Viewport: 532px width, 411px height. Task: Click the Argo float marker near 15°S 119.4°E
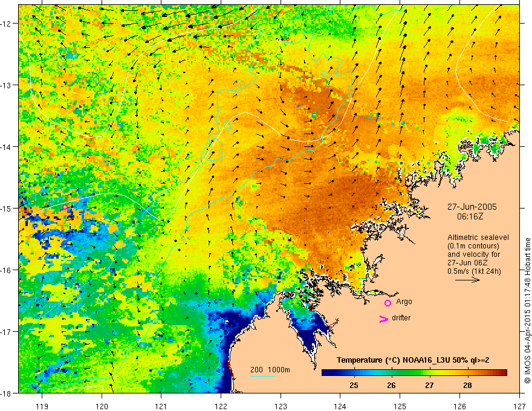65,207
